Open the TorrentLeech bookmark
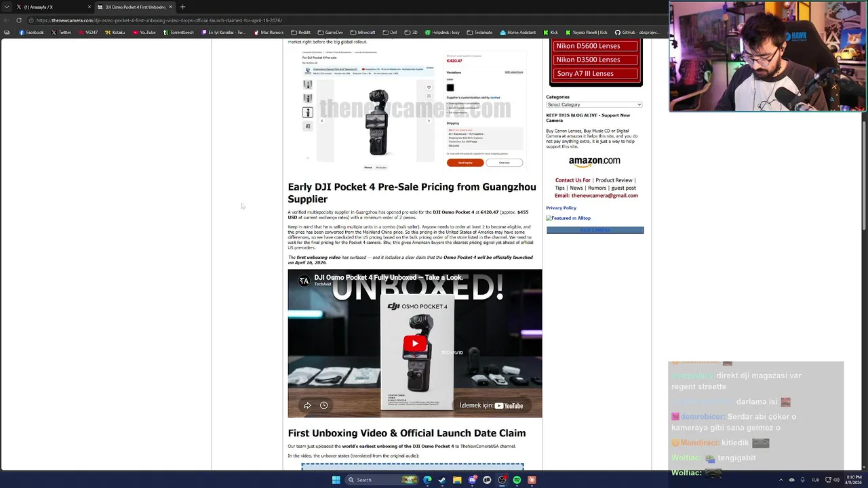The image size is (868, 488). tap(178, 33)
